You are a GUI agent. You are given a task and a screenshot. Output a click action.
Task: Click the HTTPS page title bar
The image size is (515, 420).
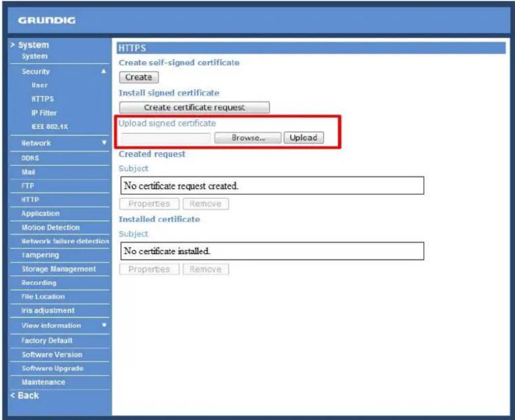click(311, 48)
